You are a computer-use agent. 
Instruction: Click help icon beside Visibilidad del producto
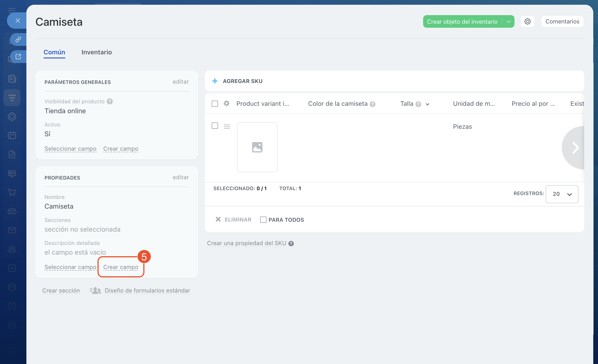[x=110, y=101]
